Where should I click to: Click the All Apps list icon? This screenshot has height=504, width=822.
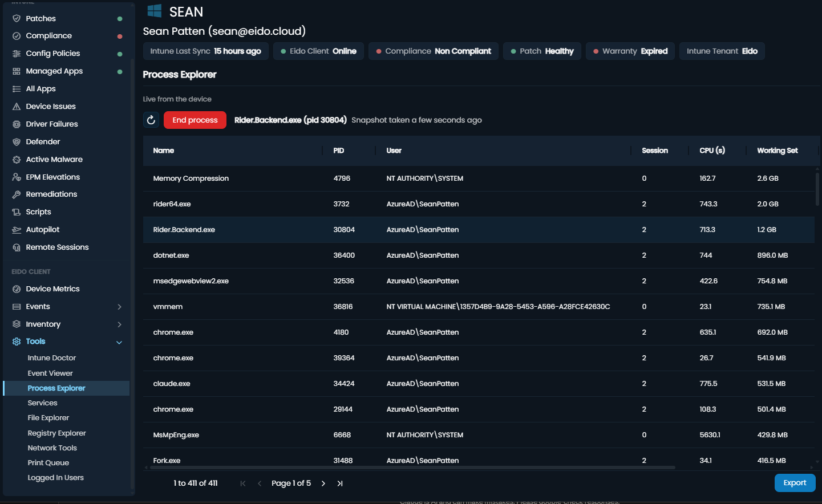pyautogui.click(x=17, y=89)
